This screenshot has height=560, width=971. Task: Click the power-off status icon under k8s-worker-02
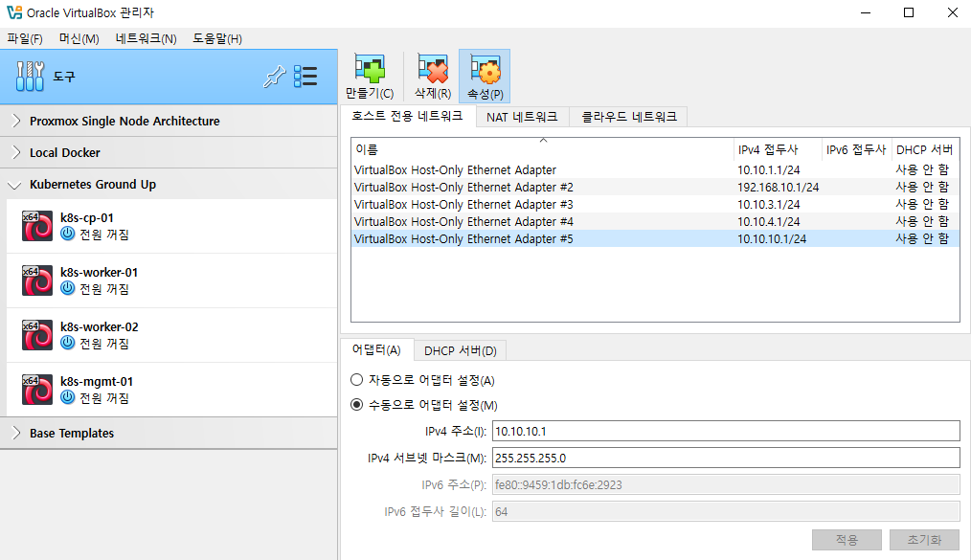tap(67, 343)
